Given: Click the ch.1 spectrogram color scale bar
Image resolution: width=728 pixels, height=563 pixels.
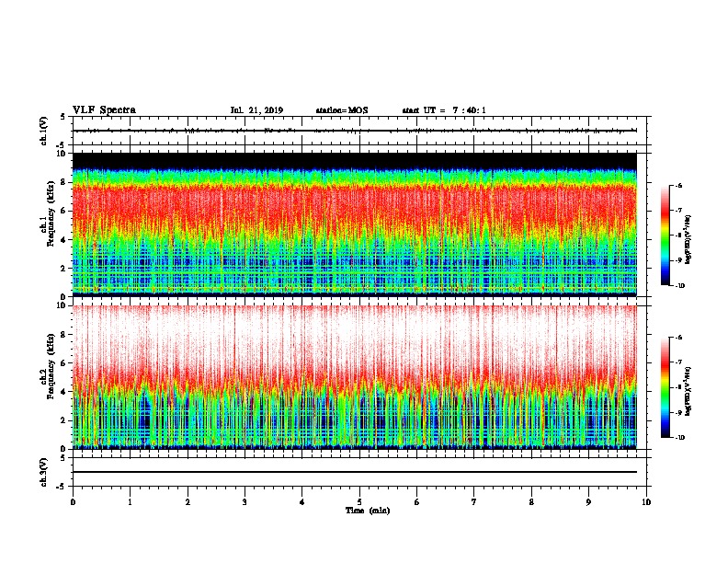Looking at the screenshot, I should pyautogui.click(x=665, y=236).
